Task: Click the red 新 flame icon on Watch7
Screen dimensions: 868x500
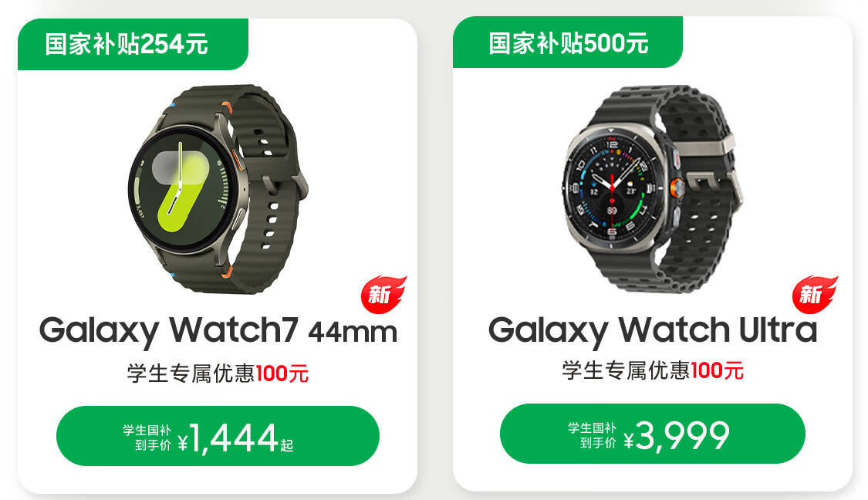Action: [x=383, y=294]
